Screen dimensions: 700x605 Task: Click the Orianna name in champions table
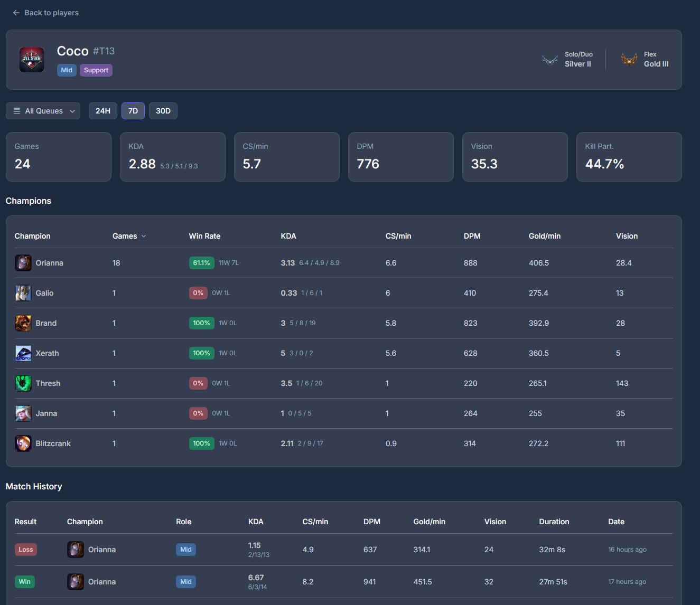coord(50,263)
